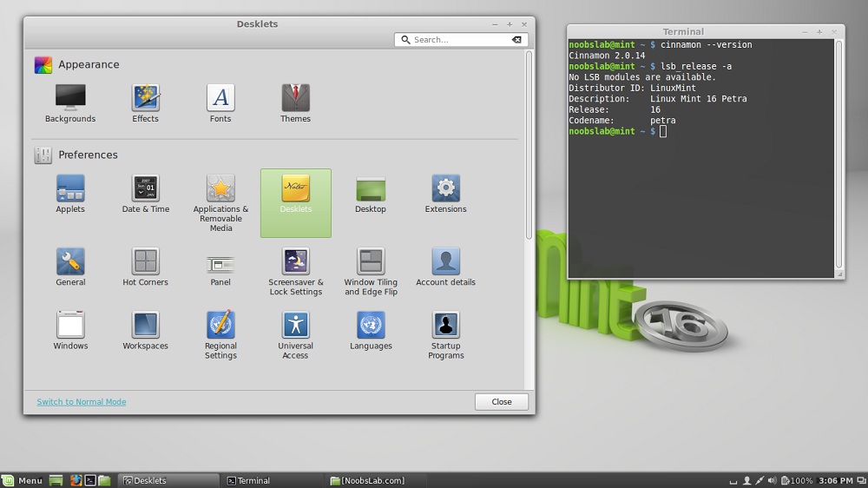Open the Backgrounds settings
The height and width of the screenshot is (488, 868).
click(x=70, y=98)
